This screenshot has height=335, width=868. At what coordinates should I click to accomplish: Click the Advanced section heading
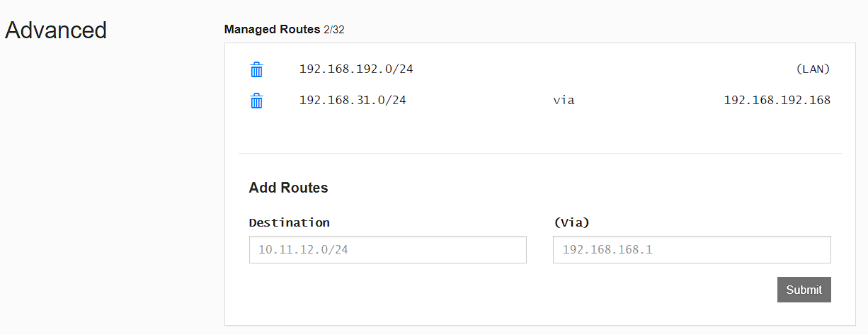(x=56, y=30)
